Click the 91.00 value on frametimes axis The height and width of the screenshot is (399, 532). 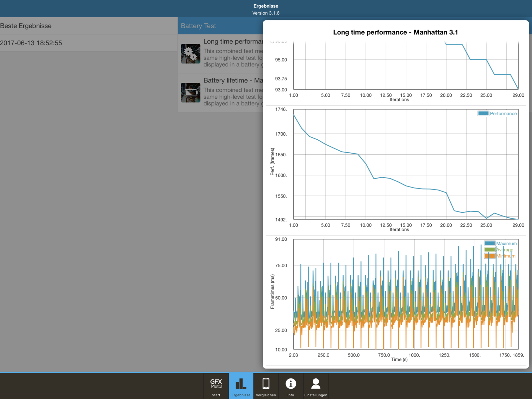281,239
